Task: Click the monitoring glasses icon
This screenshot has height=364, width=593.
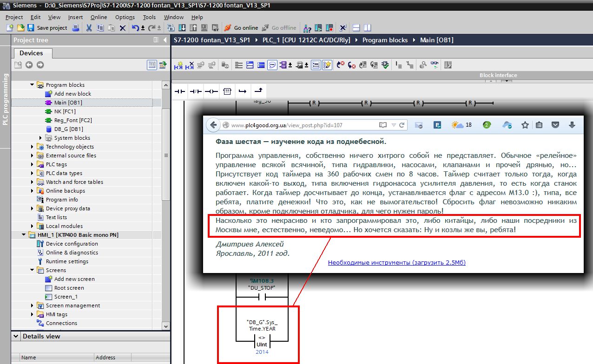Action: pyautogui.click(x=435, y=65)
